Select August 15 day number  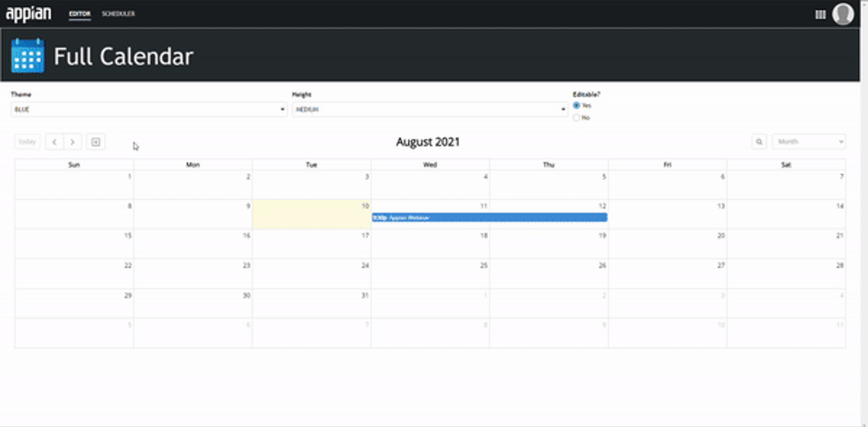pyautogui.click(x=128, y=236)
